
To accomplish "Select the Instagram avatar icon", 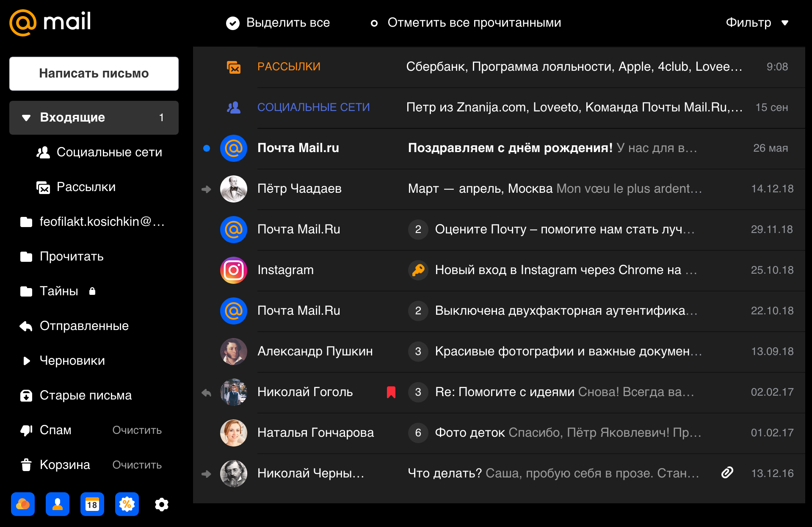I will [x=234, y=270].
